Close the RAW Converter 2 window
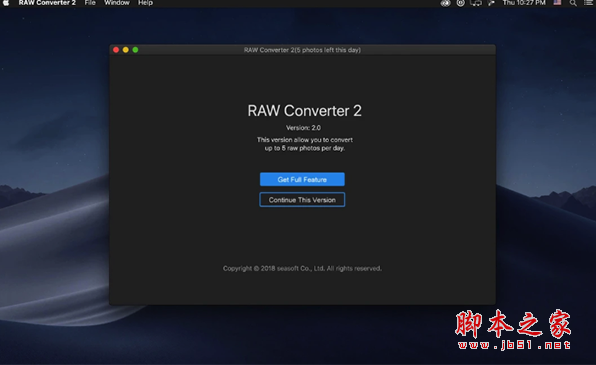The image size is (596, 365). [116, 50]
